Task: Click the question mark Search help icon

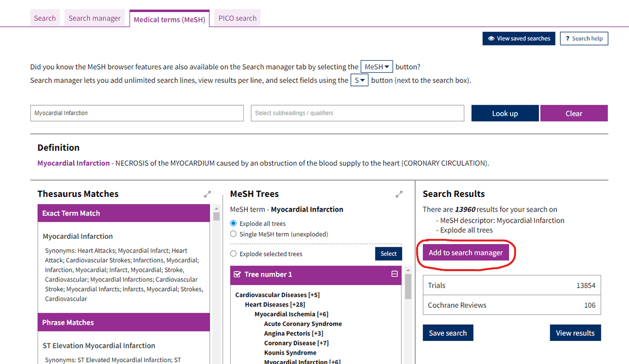Action: click(x=568, y=39)
